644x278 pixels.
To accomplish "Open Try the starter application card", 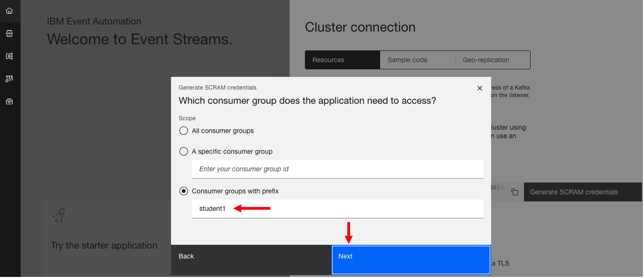I will click(x=104, y=246).
